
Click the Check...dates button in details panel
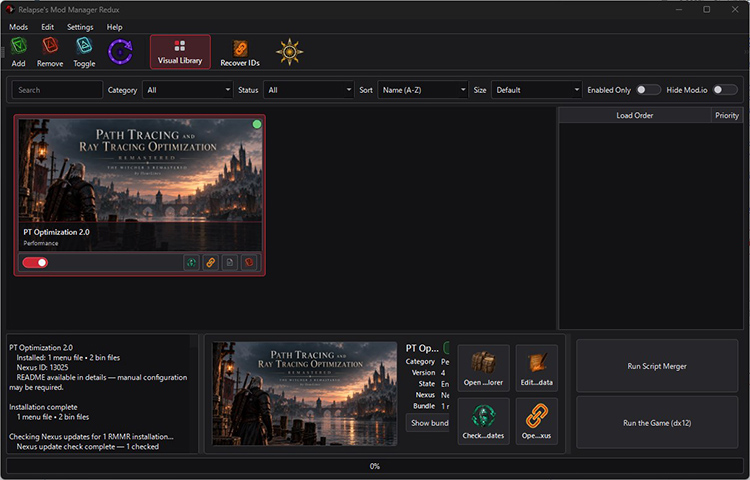[483, 421]
